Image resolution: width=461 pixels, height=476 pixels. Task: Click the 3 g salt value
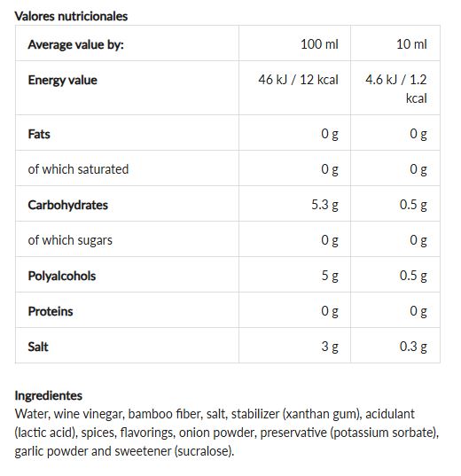click(330, 347)
